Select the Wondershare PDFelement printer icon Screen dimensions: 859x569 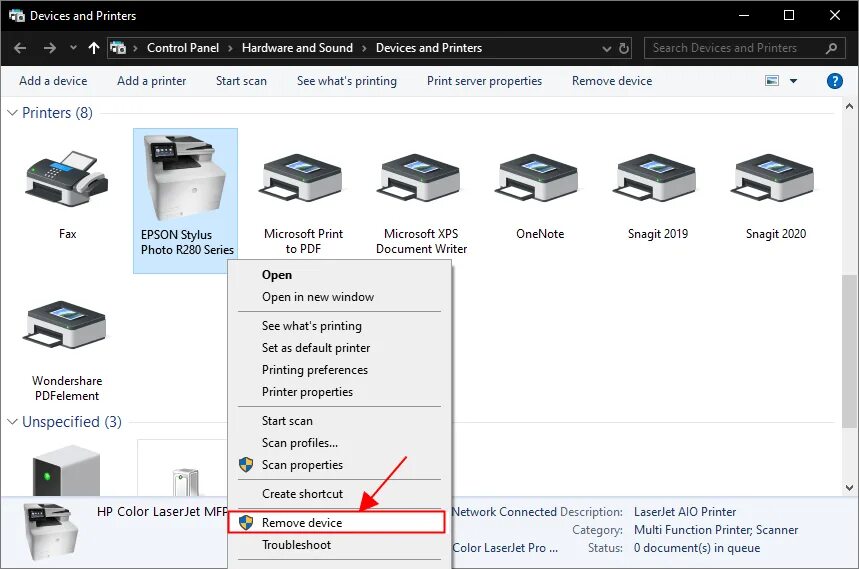[x=66, y=324]
